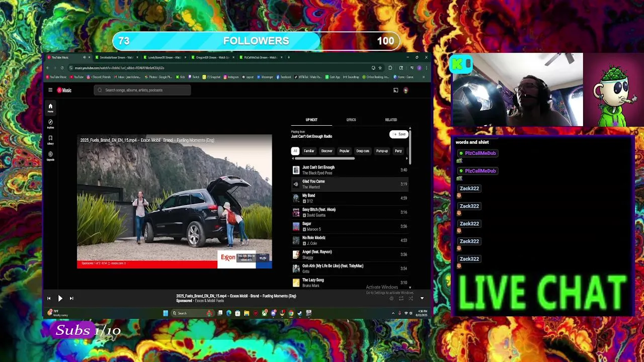The width and height of the screenshot is (644, 362).
Task: Click the chip scrollbar left arrow
Action: tap(292, 158)
